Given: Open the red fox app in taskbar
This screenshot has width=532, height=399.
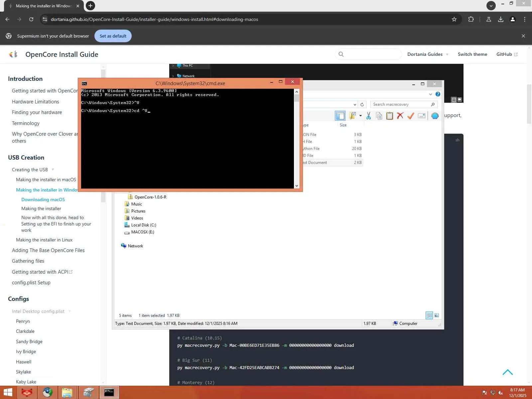Looking at the screenshot, I should click(27, 393).
